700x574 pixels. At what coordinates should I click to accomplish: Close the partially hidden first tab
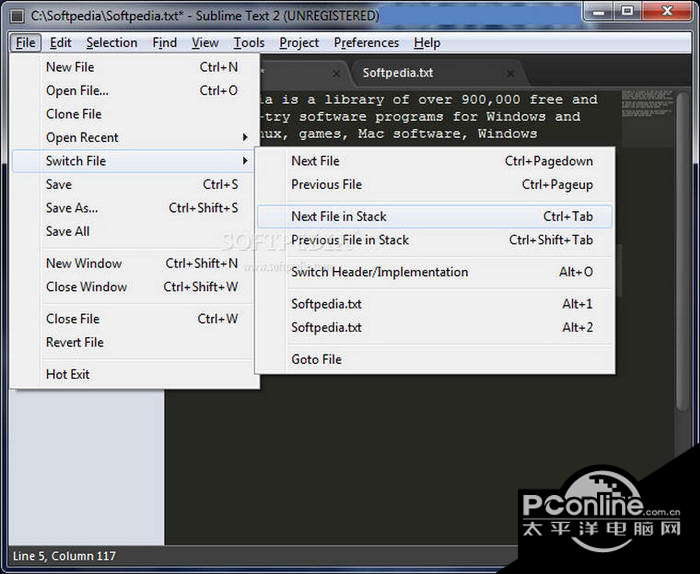[x=336, y=73]
